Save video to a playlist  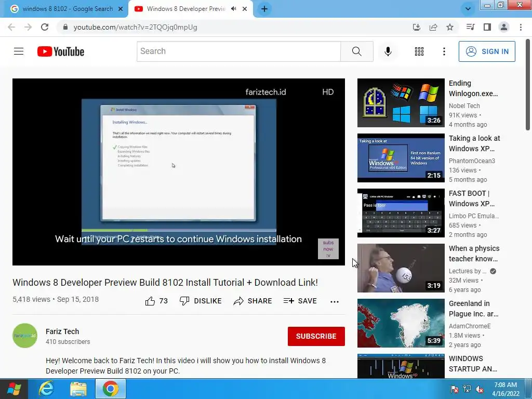300,301
